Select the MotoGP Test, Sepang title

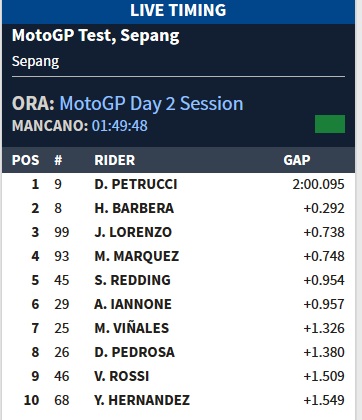96,36
